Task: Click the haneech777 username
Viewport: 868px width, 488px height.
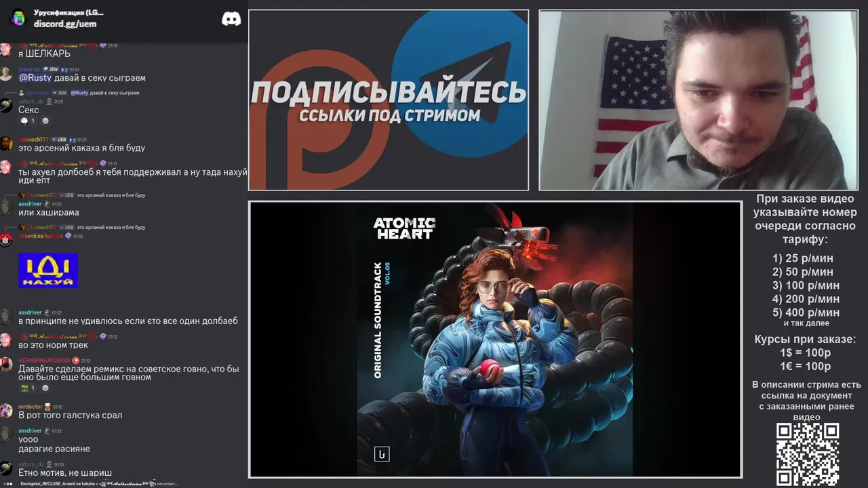Action: (x=33, y=140)
